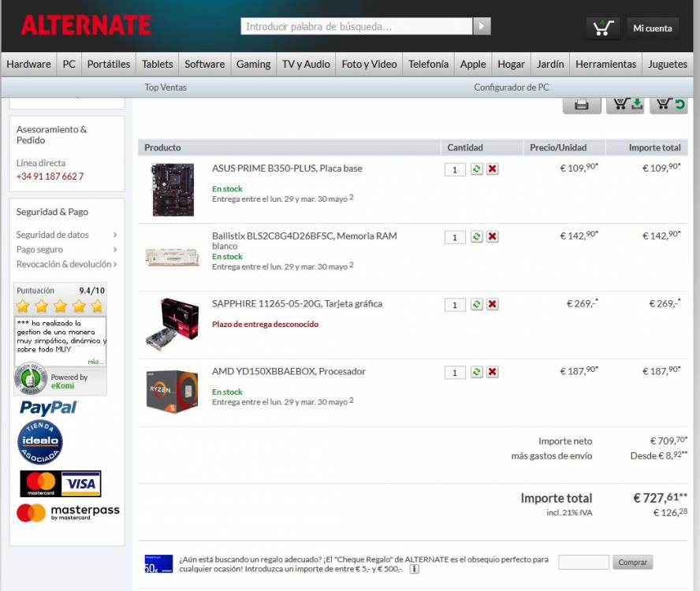Image resolution: width=700 pixels, height=591 pixels.
Task: Open the Software menu
Action: (x=204, y=65)
